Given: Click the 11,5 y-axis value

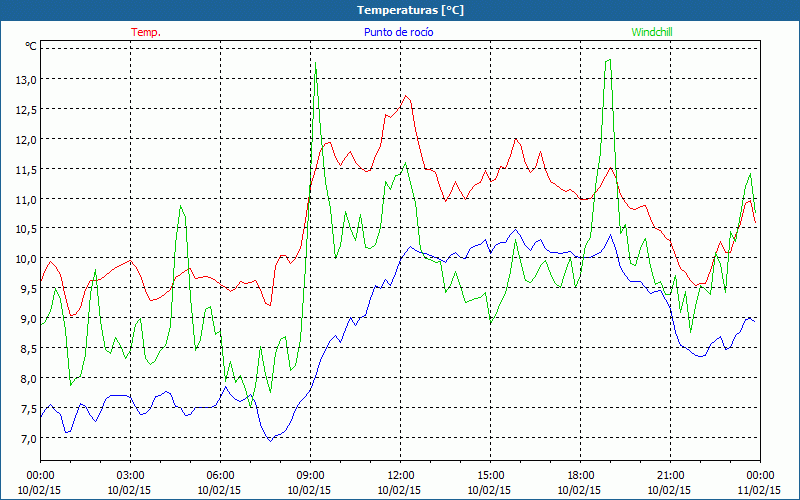Looking at the screenshot, I should coord(26,169).
